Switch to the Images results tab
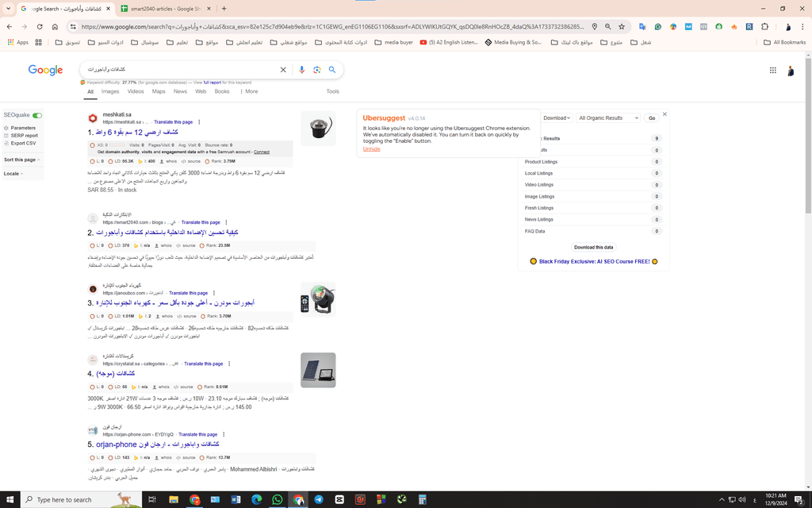Image resolution: width=812 pixels, height=508 pixels. [110, 91]
